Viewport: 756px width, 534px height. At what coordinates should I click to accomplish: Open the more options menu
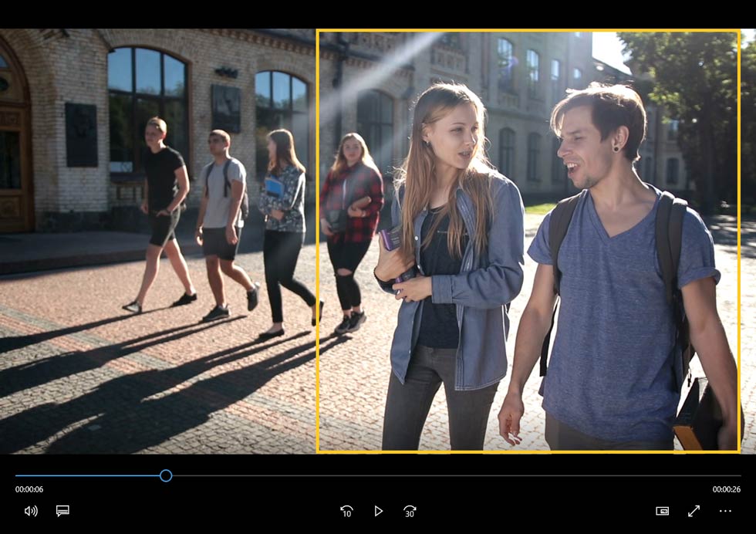pos(725,511)
